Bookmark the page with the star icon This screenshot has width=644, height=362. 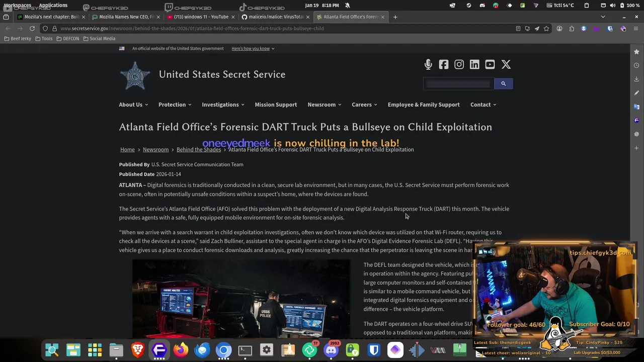tap(546, 28)
